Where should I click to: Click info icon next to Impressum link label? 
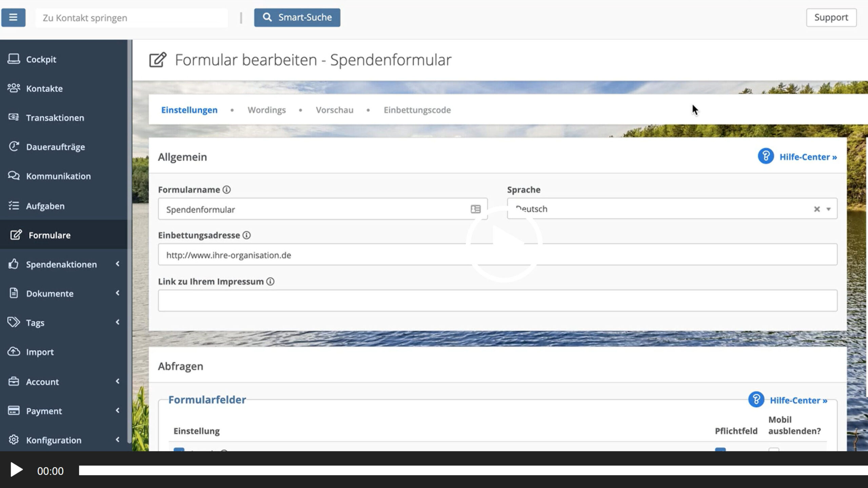point(270,282)
